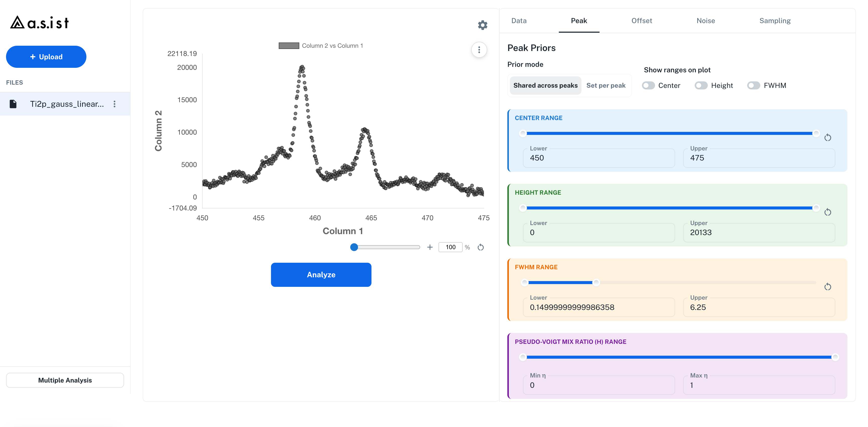Open the Sampling tab
The width and height of the screenshot is (868, 427).
(775, 21)
